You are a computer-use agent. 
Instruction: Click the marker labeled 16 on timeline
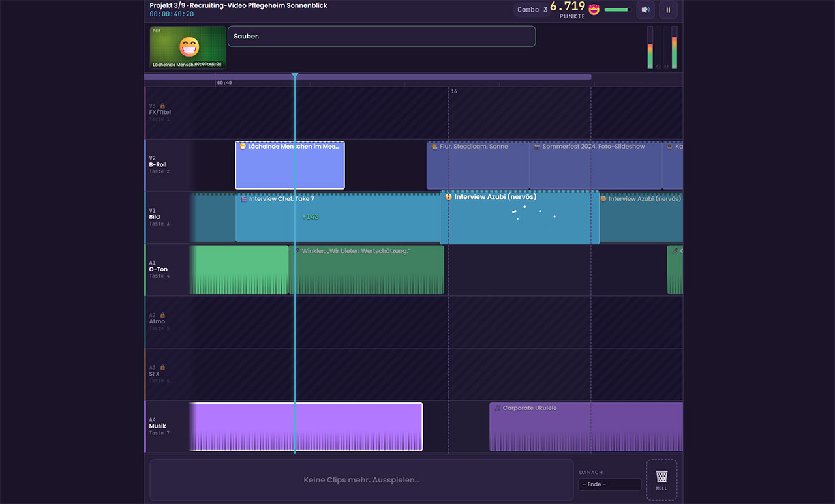[x=453, y=91]
